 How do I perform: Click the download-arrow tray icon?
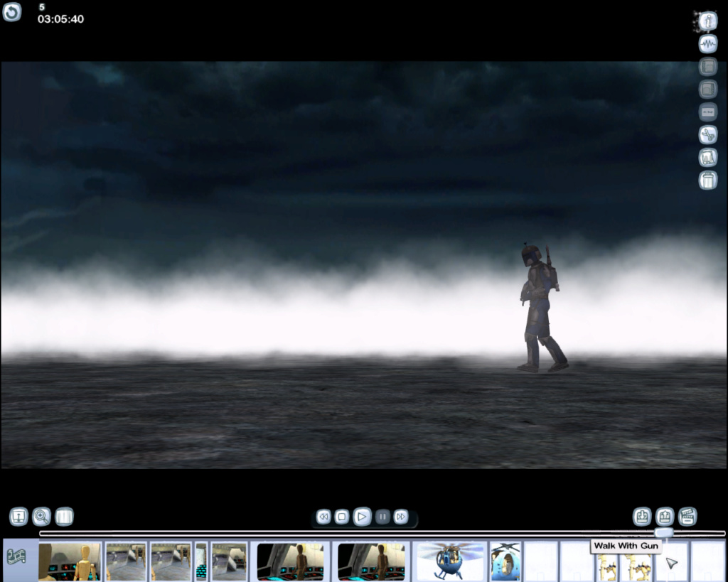[x=642, y=517]
